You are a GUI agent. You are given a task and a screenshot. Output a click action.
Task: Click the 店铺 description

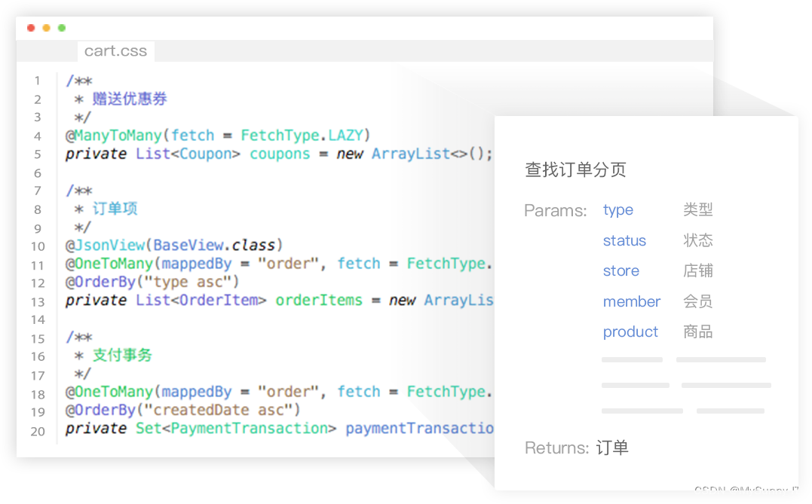[x=698, y=270]
